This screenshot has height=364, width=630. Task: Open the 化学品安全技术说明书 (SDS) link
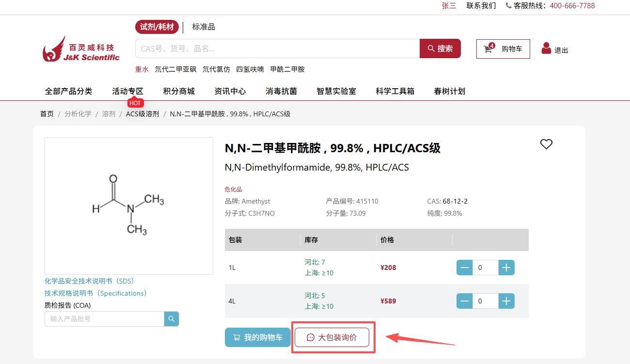pyautogui.click(x=89, y=281)
